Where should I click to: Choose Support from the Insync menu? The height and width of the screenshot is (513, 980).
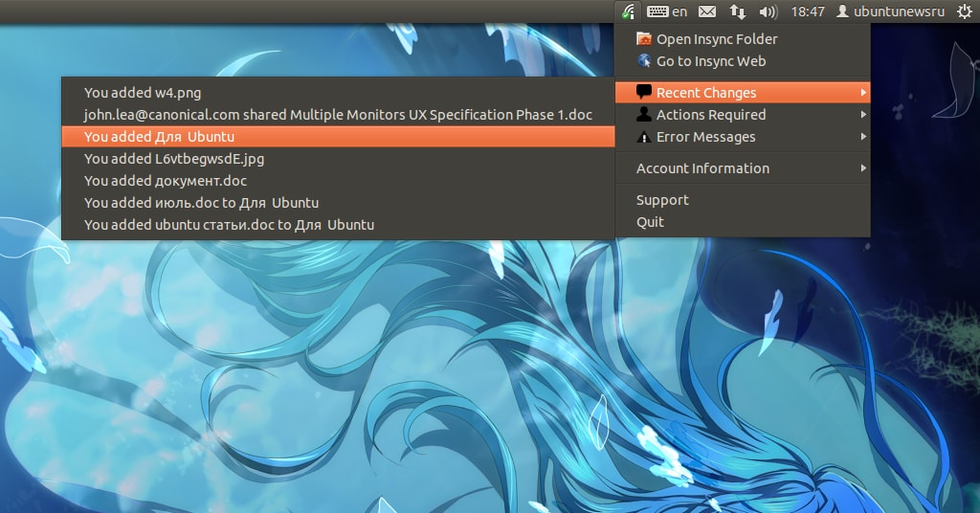[743, 200]
